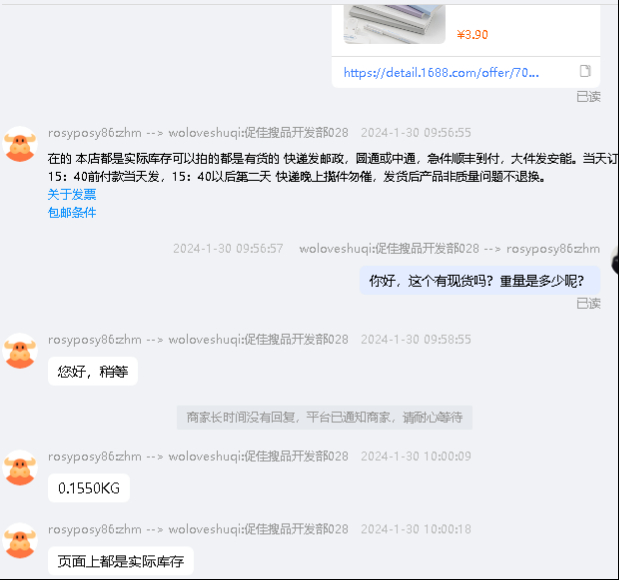Select the auto-reply line starting 15：40前付款当天发
This screenshot has height=580, width=619.
[x=296, y=176]
